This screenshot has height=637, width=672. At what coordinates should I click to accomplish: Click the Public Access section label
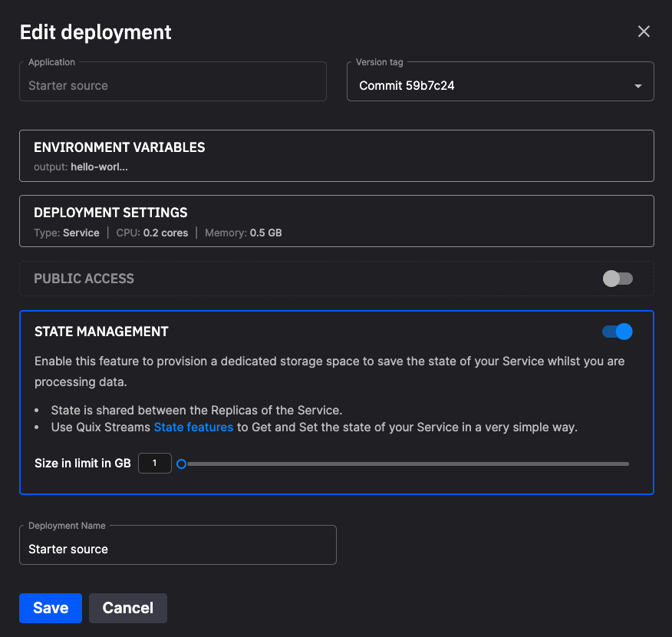(84, 279)
